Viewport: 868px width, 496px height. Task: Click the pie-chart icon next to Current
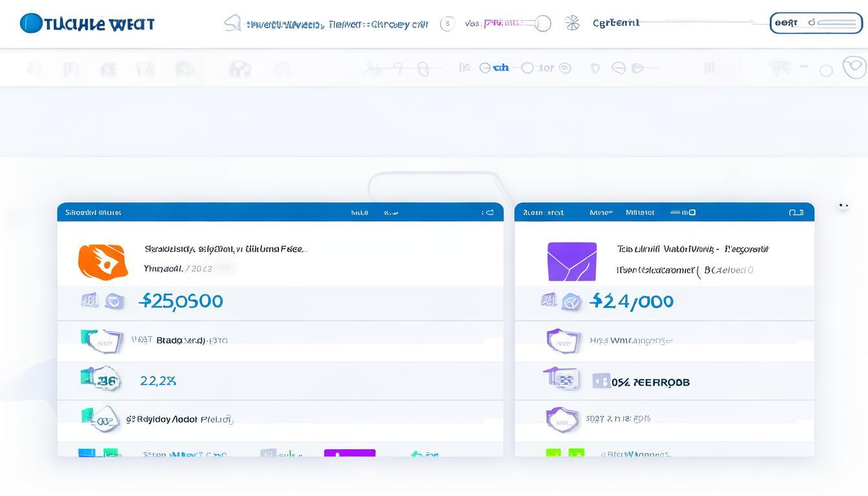[572, 22]
